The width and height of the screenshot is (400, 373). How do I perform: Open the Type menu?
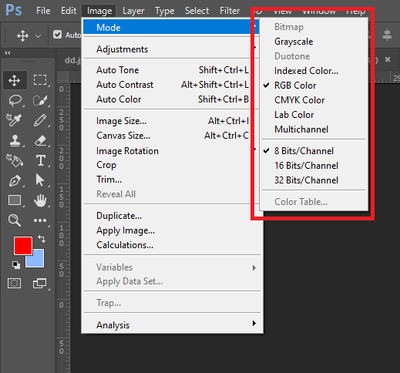point(165,11)
